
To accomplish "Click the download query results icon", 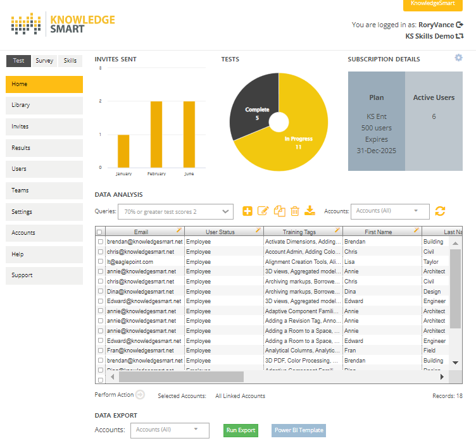I will (x=310, y=211).
